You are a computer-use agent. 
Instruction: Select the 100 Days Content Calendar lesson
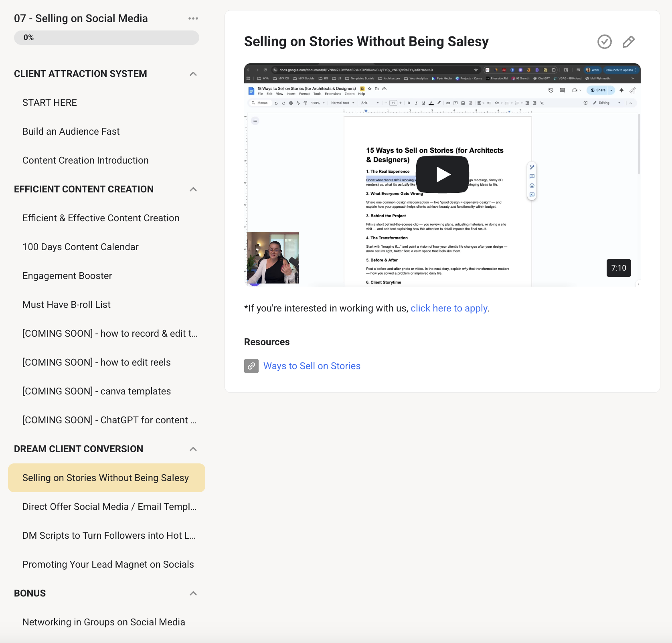click(81, 247)
